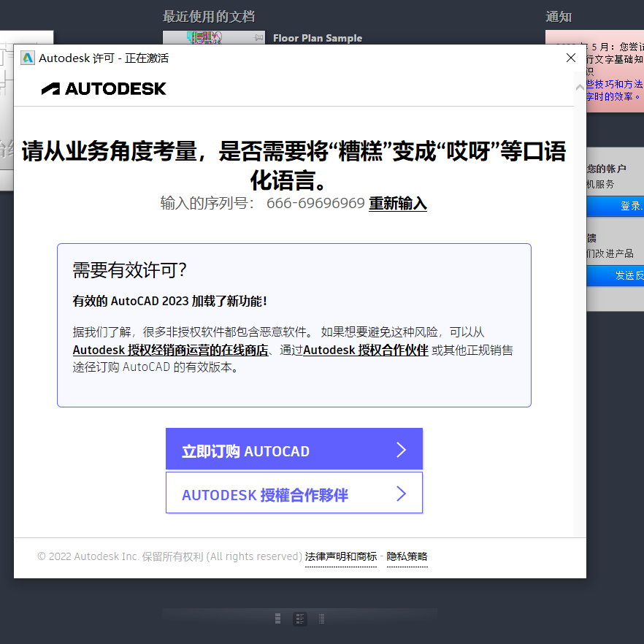Click the 需要有效许可? heading in the info box
Viewport: 644px width, 644px height.
[130, 270]
